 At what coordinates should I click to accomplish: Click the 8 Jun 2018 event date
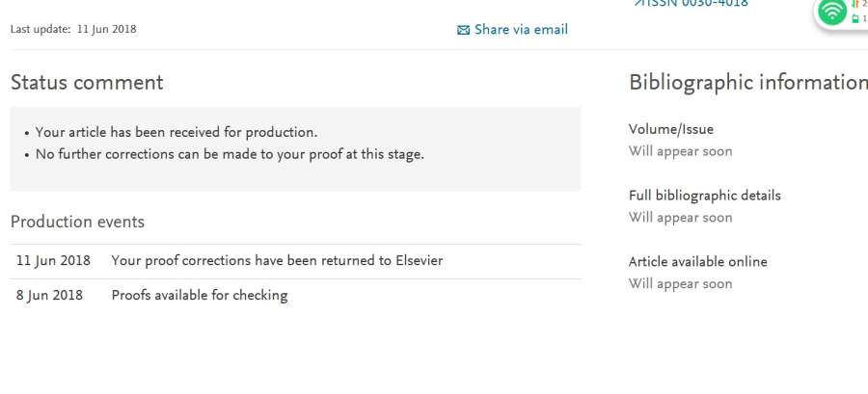pyautogui.click(x=49, y=295)
